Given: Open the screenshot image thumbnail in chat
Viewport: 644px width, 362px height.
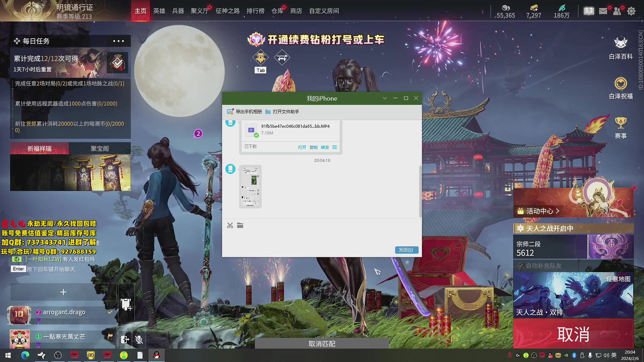Looking at the screenshot, I should (x=250, y=187).
